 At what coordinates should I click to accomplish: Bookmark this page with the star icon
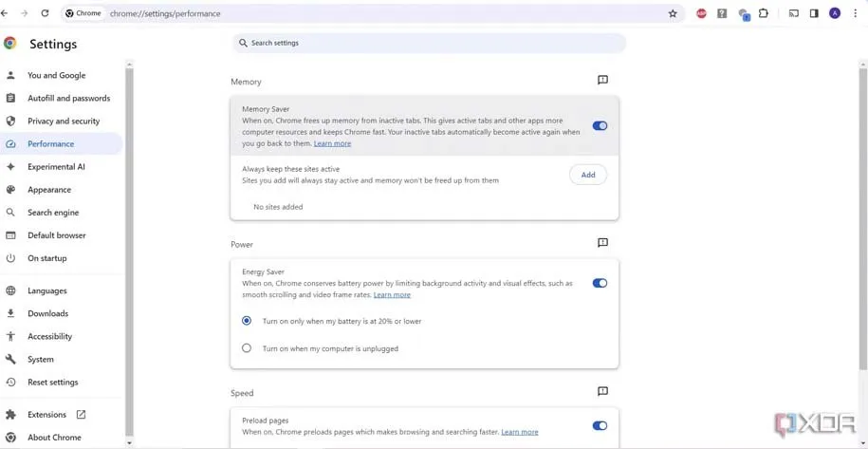(673, 13)
